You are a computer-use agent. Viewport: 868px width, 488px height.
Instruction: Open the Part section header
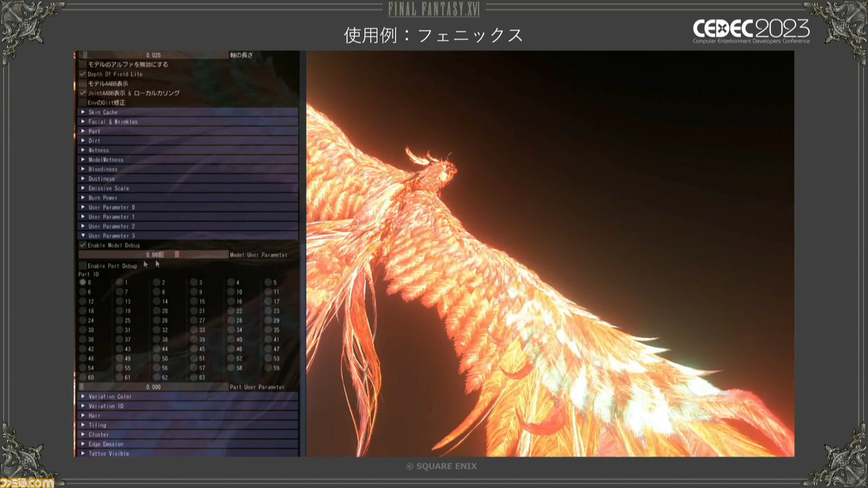click(x=188, y=131)
